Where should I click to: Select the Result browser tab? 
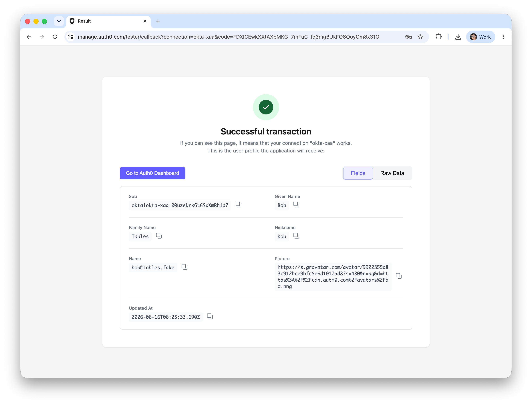(x=108, y=21)
